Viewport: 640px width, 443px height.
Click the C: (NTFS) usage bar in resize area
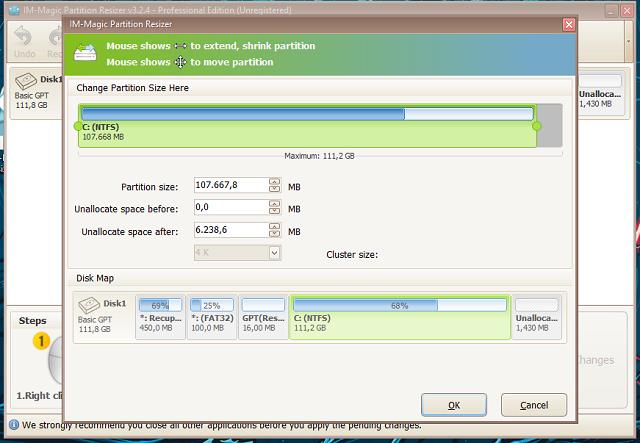click(307, 114)
